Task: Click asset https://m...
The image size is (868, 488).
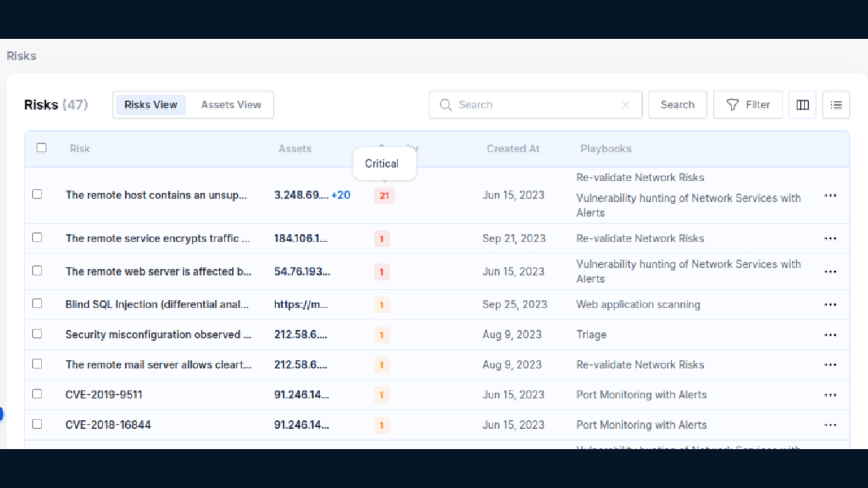Action: 301,304
